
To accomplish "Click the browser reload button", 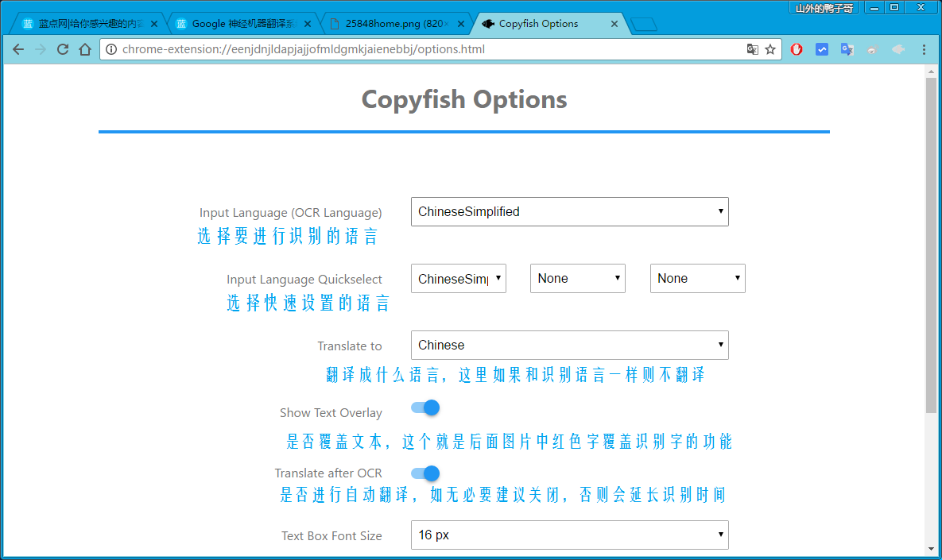I will [63, 49].
